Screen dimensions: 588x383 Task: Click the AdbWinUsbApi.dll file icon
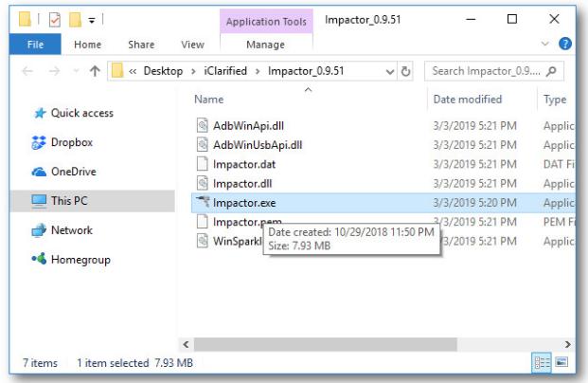(x=203, y=144)
